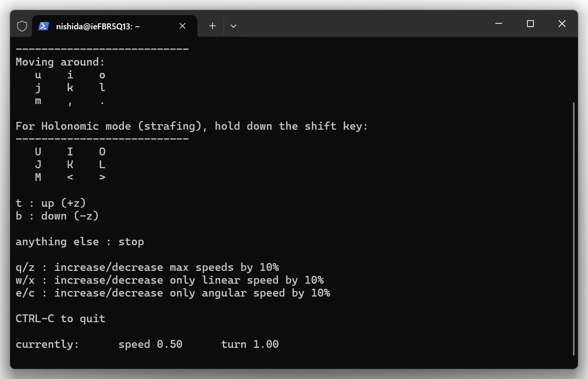588x379 pixels.
Task: Maximize the terminal window
Action: (x=530, y=24)
